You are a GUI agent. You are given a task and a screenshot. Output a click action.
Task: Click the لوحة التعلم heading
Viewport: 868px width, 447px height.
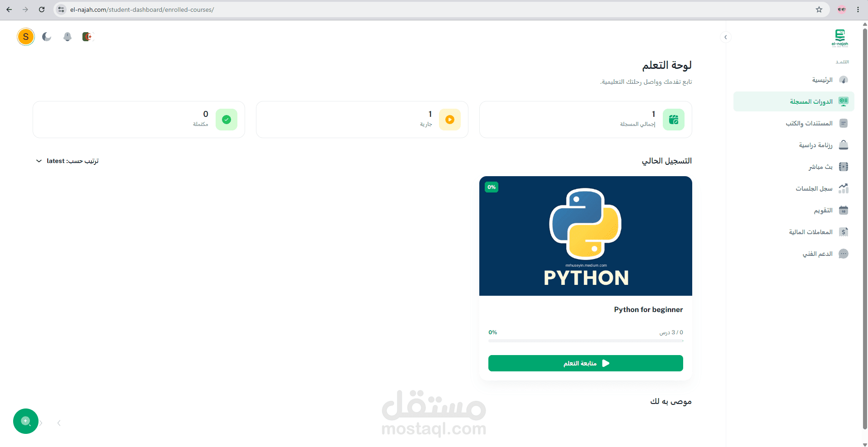667,65
